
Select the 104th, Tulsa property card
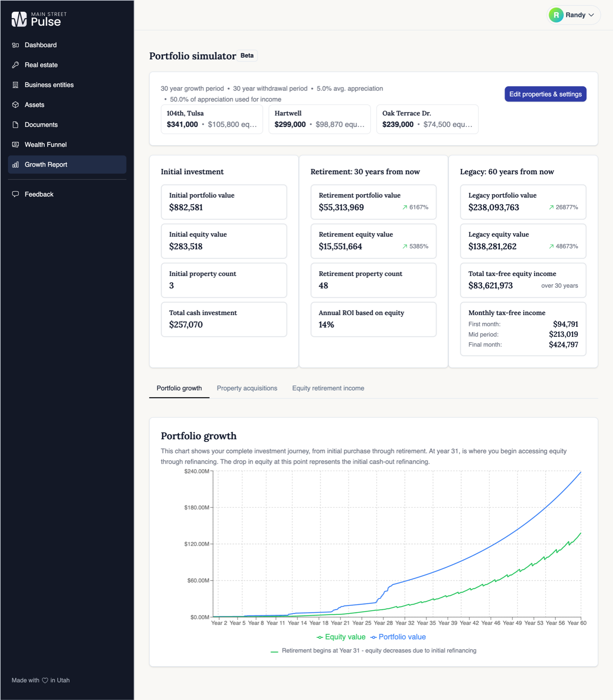(212, 119)
